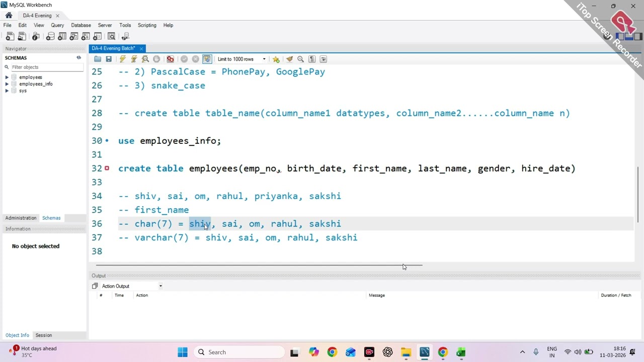This screenshot has height=362, width=644.
Task: Open the File menu
Action: tap(8, 25)
